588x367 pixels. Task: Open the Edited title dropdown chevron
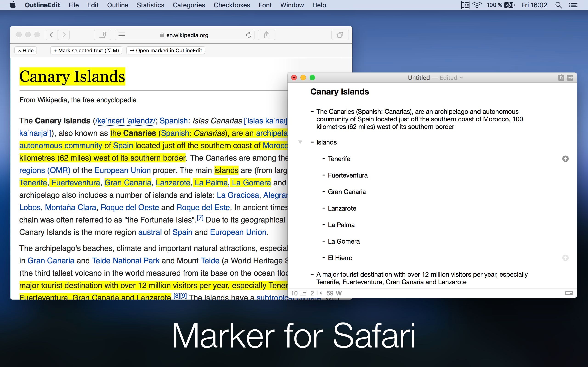pyautogui.click(x=461, y=78)
